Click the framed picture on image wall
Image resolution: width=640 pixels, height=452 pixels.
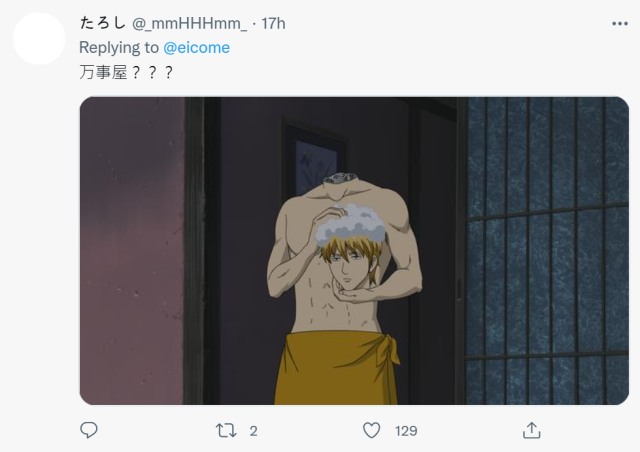(x=315, y=159)
